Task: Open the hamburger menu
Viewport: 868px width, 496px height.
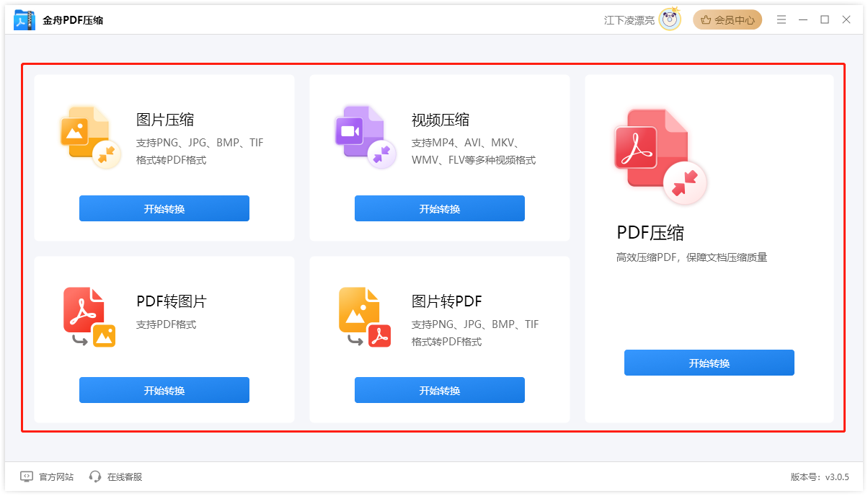Action: pos(781,19)
